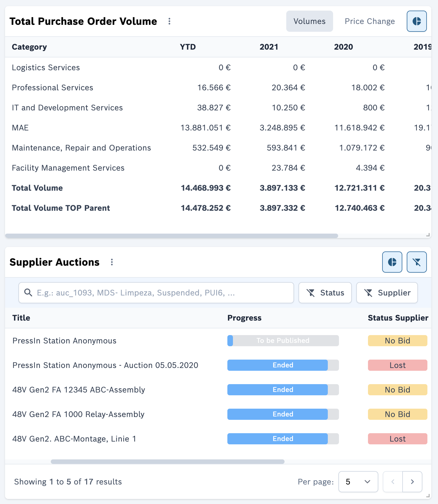Click the 2021 column header

point(269,47)
